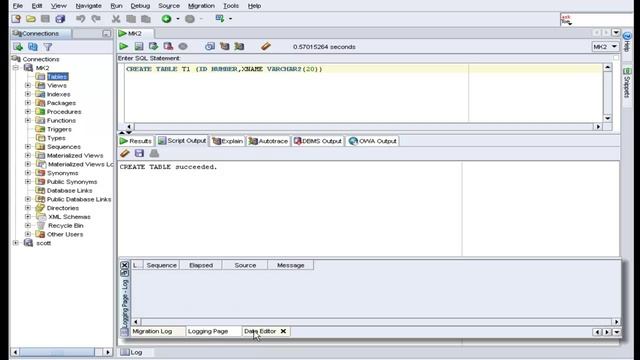Expand the Views tree node
Screen dimensions: 640x360
point(28,85)
